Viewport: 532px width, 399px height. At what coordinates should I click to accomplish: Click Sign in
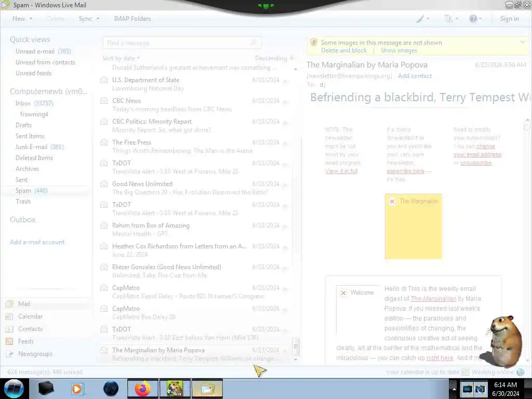point(509,19)
